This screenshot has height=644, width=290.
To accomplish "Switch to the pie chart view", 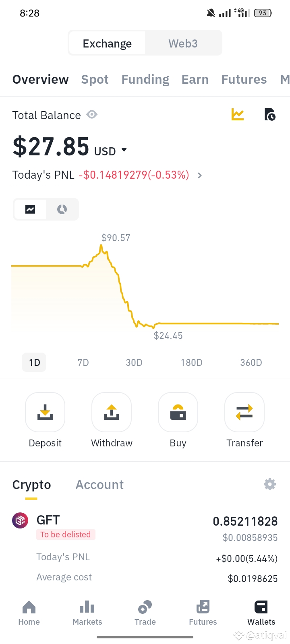I will (62, 209).
